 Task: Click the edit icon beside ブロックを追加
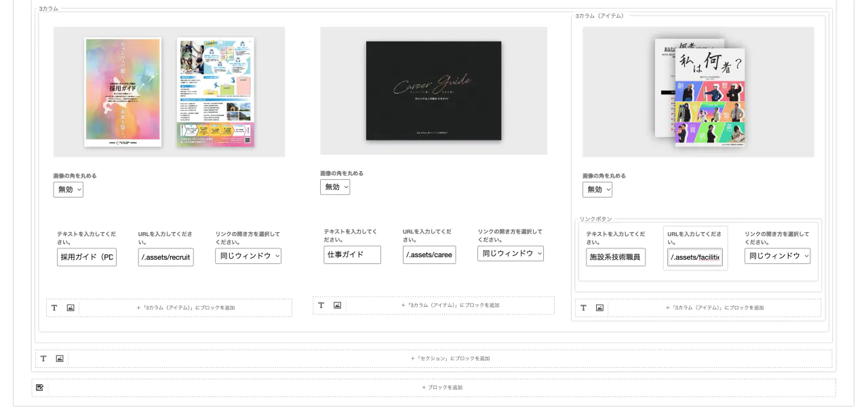(40, 388)
